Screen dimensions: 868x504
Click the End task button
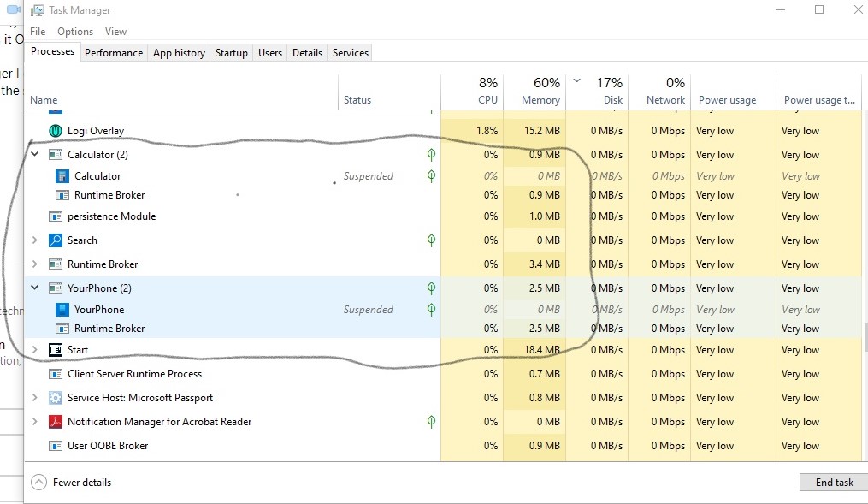click(x=835, y=483)
